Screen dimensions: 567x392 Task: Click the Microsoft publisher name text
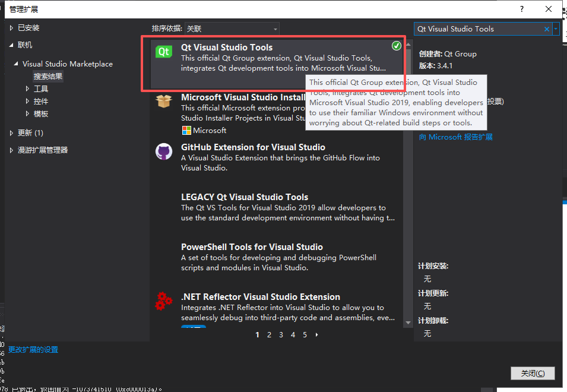click(x=210, y=131)
